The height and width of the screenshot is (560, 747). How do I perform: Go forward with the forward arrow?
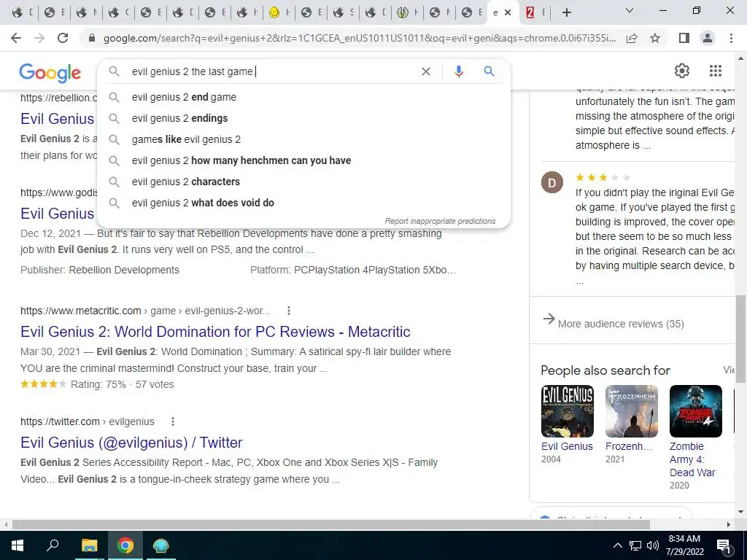39,38
